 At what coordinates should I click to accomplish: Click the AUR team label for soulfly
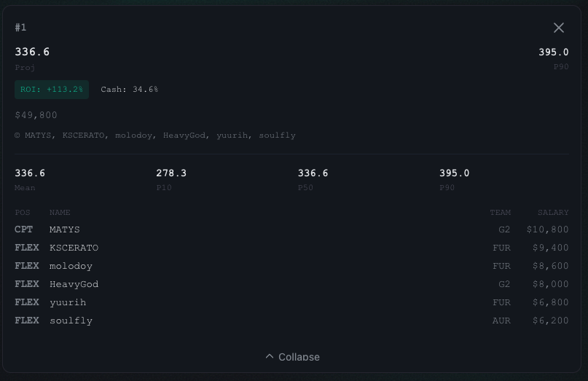point(501,321)
